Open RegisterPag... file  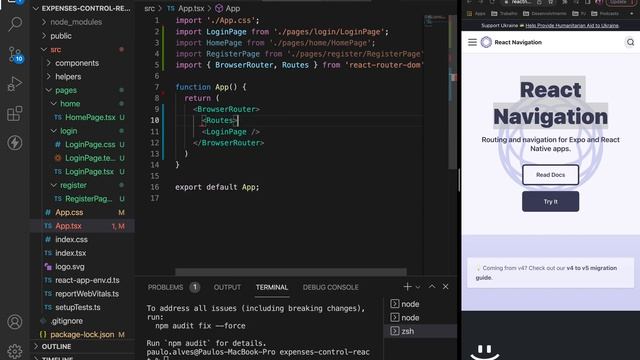pos(89,199)
